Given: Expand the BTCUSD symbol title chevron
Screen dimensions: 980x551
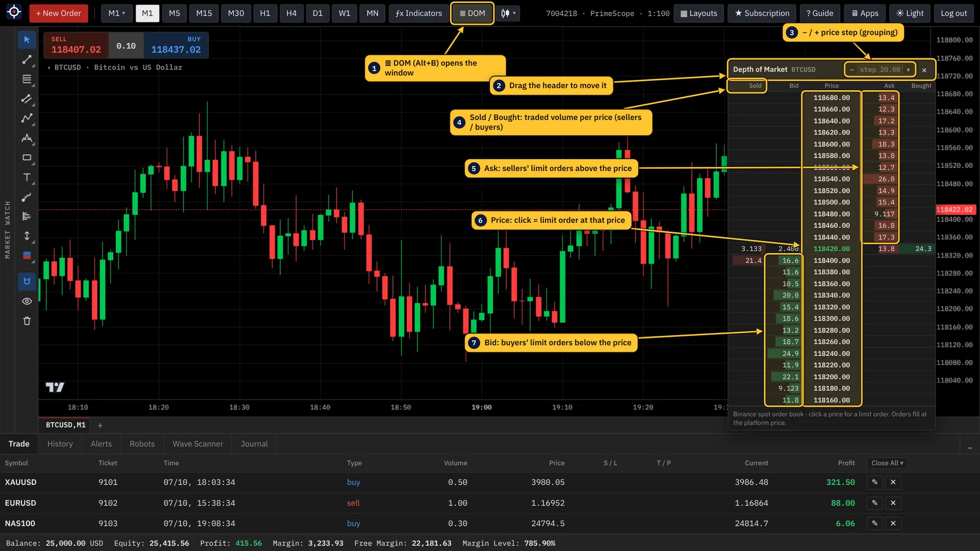Looking at the screenshot, I should pos(49,68).
